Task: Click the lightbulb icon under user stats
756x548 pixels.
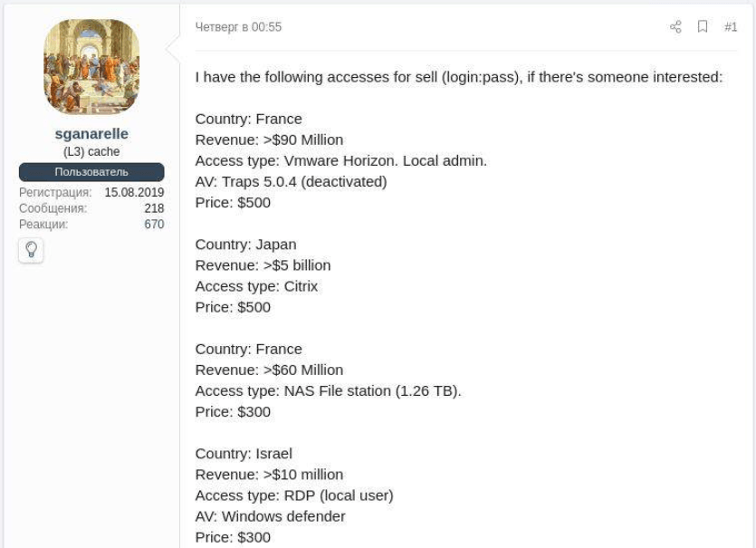Action: tap(31, 250)
